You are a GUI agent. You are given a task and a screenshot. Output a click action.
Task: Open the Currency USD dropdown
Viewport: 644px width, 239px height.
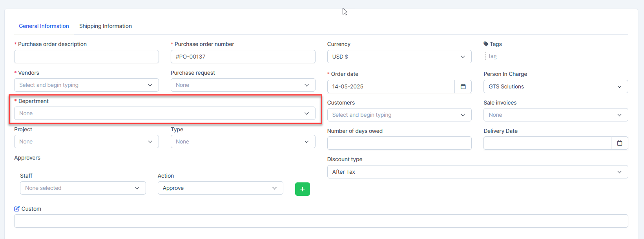coord(399,57)
